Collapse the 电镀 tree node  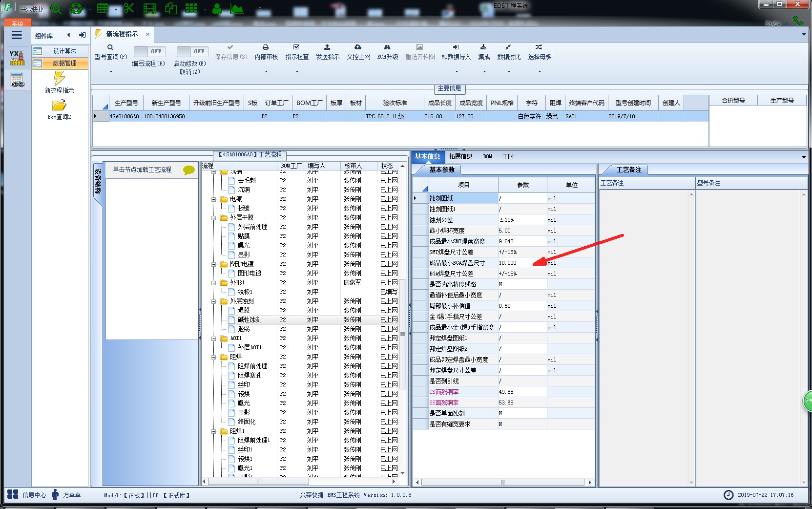click(x=214, y=199)
